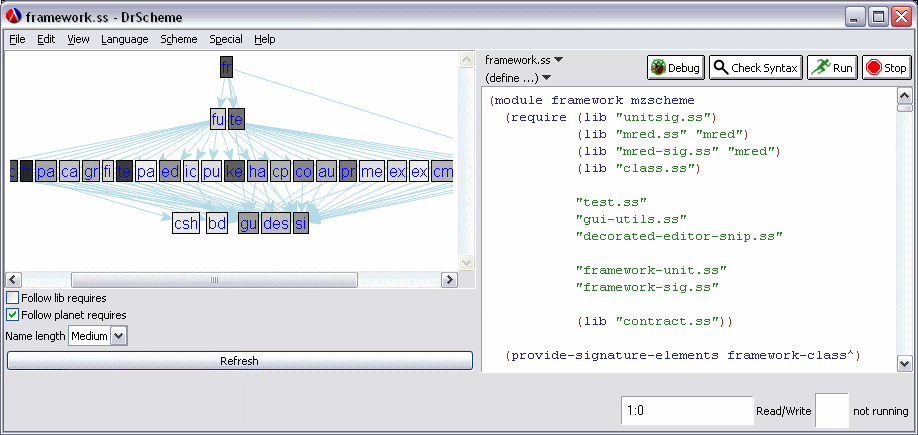This screenshot has height=435, width=918.
Task: Enable Follow lib requires checkbox
Action: (x=12, y=297)
